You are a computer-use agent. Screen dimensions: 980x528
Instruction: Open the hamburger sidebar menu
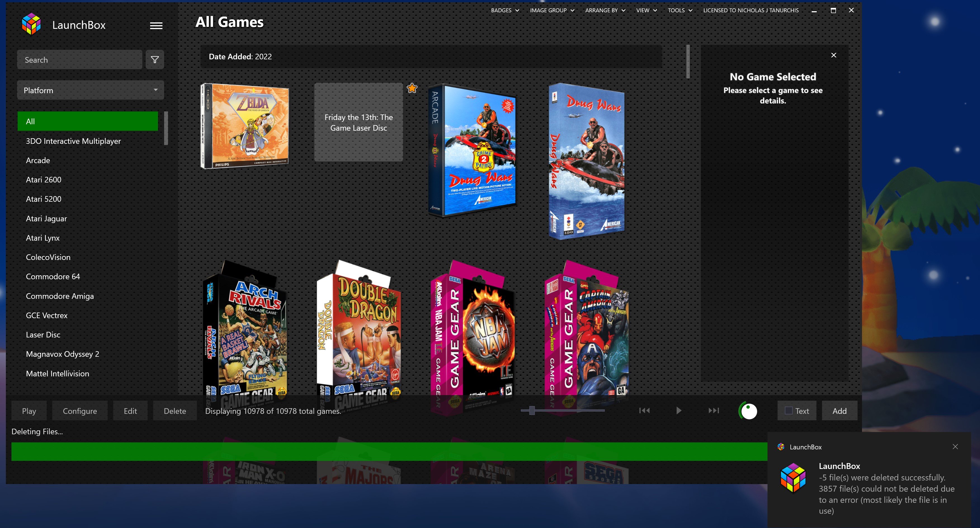click(156, 25)
